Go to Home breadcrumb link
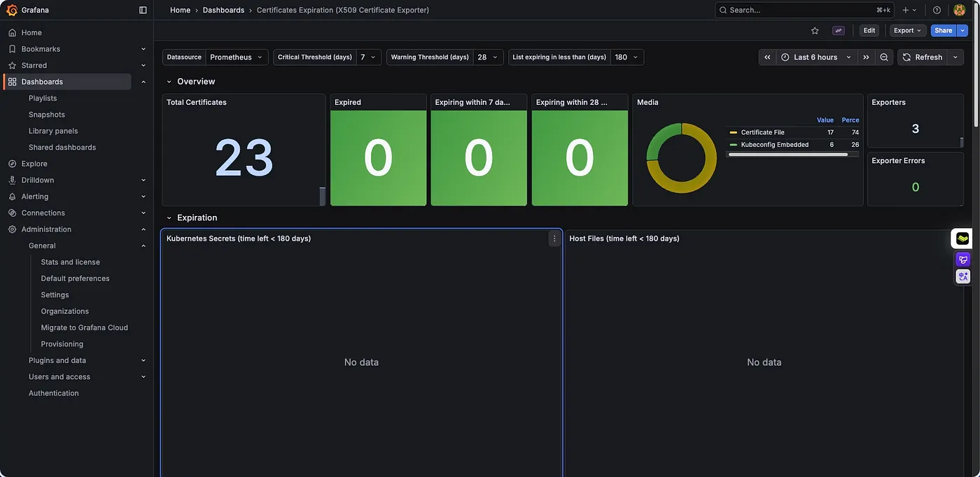The width and height of the screenshot is (980, 477). pos(180,10)
